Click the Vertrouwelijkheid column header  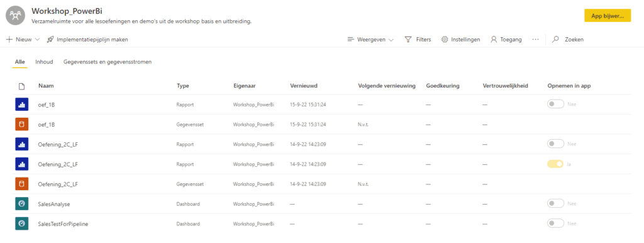point(505,86)
